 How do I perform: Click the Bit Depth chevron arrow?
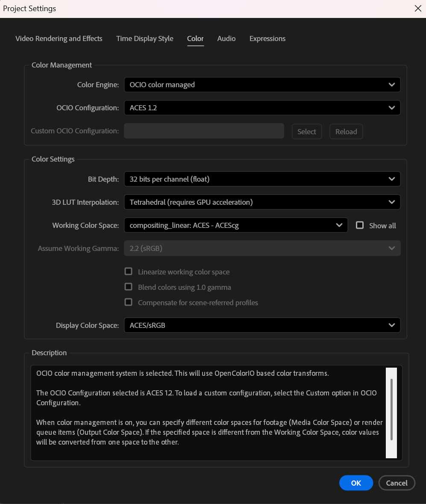(x=392, y=179)
